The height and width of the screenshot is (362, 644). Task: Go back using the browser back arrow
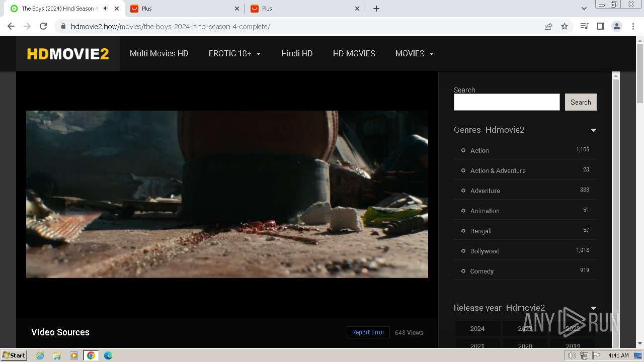click(x=11, y=26)
